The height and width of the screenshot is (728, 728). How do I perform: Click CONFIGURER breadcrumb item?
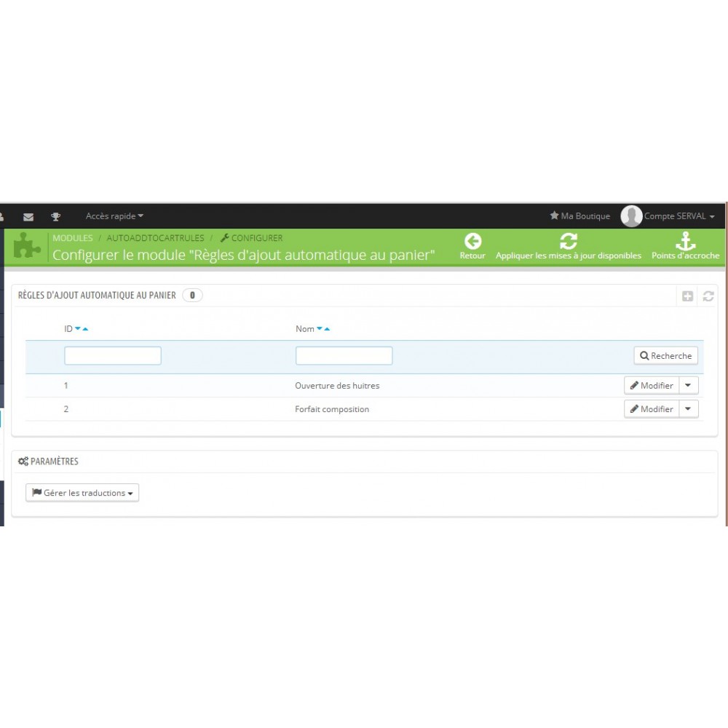tap(251, 238)
